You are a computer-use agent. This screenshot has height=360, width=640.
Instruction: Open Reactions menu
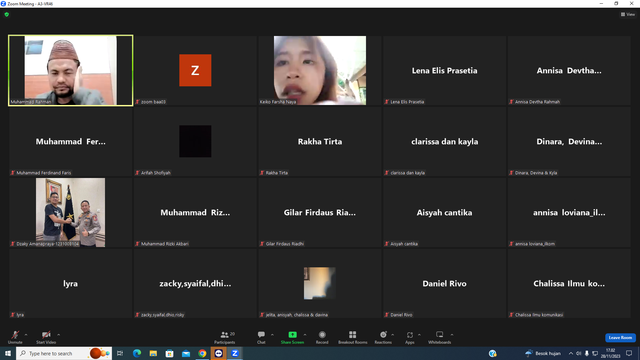click(x=383, y=338)
